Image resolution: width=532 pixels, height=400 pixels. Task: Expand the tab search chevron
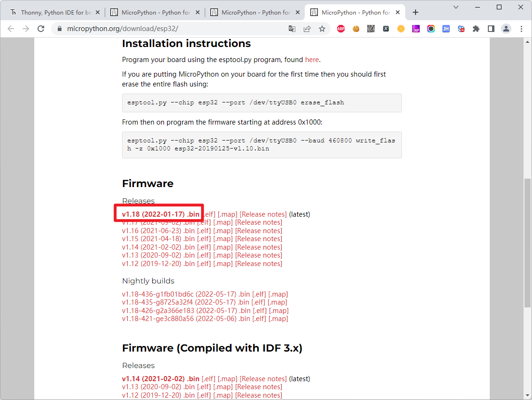point(455,7)
